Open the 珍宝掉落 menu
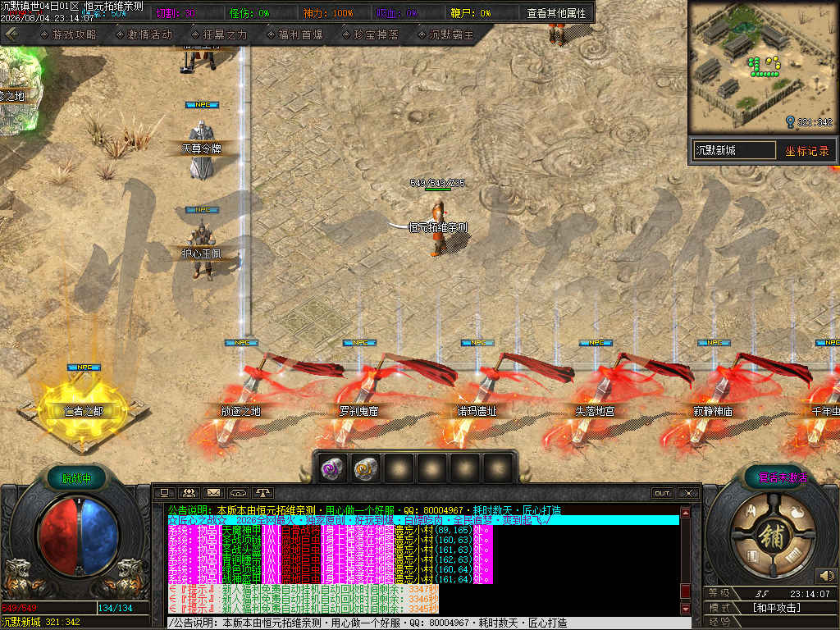Screen dimensions: 840x630 point(371,34)
